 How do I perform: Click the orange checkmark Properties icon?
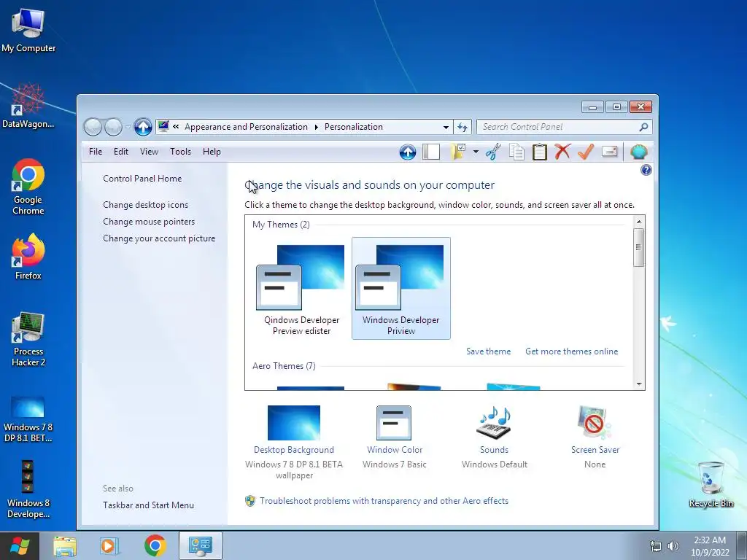(x=586, y=152)
